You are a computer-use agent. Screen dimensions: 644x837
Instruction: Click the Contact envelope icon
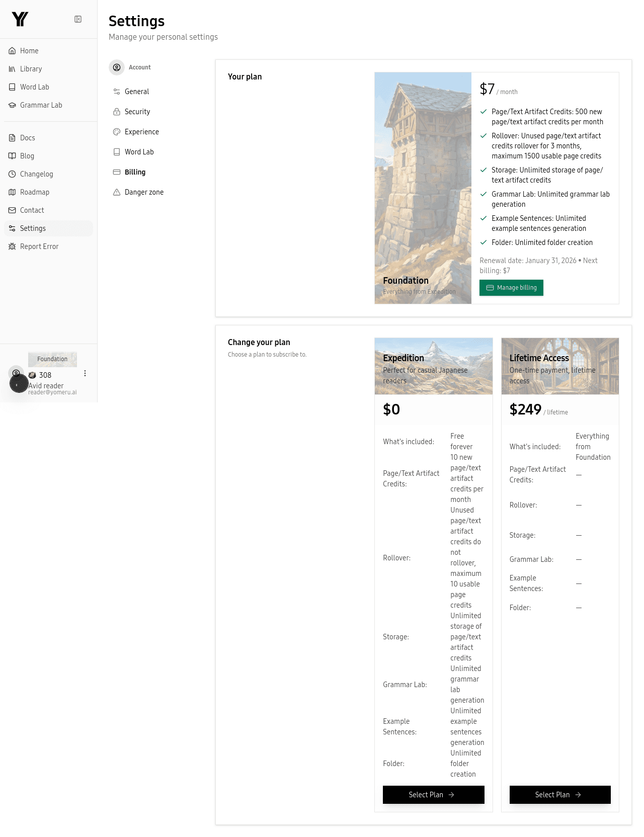pos(12,210)
